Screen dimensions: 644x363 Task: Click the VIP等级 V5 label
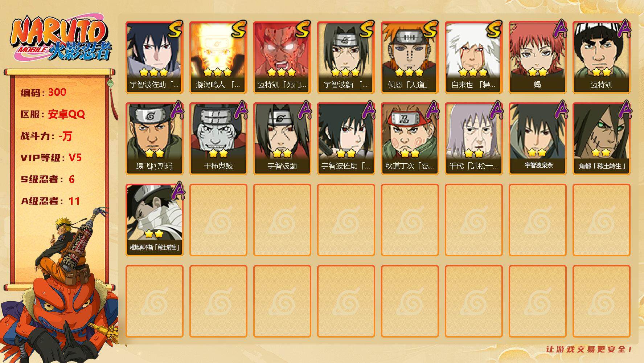pos(51,158)
